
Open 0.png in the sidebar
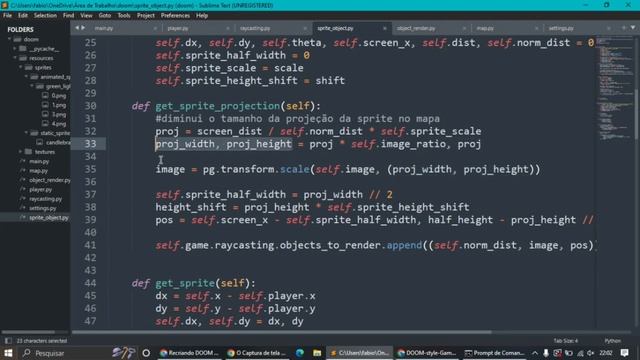pyautogui.click(x=58, y=96)
